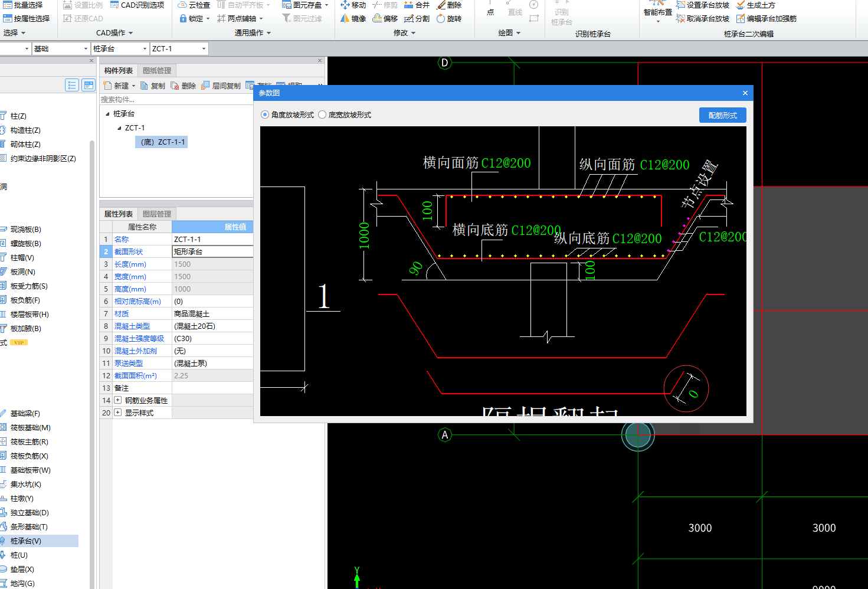Select (底) ZCT-1-1 tree item

163,142
